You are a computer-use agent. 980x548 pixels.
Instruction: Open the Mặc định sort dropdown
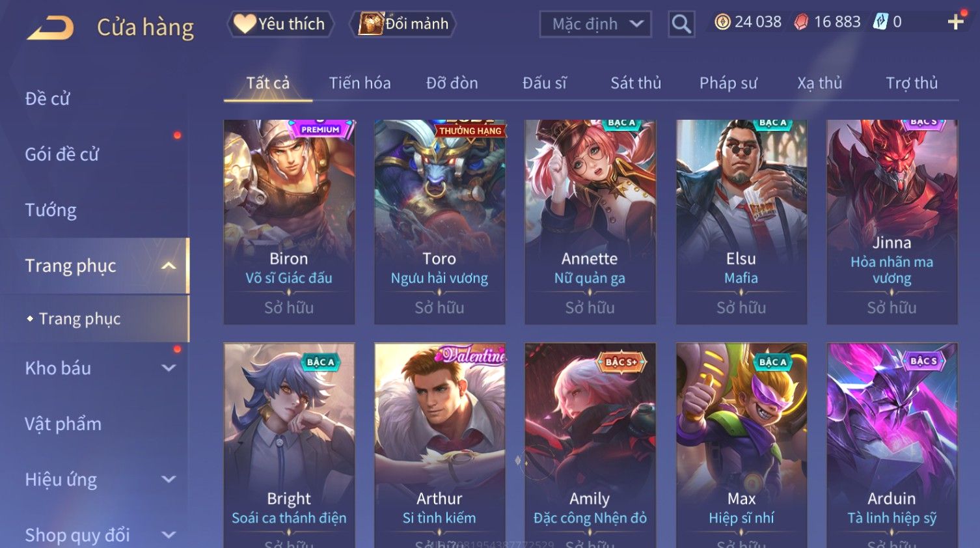coord(595,24)
